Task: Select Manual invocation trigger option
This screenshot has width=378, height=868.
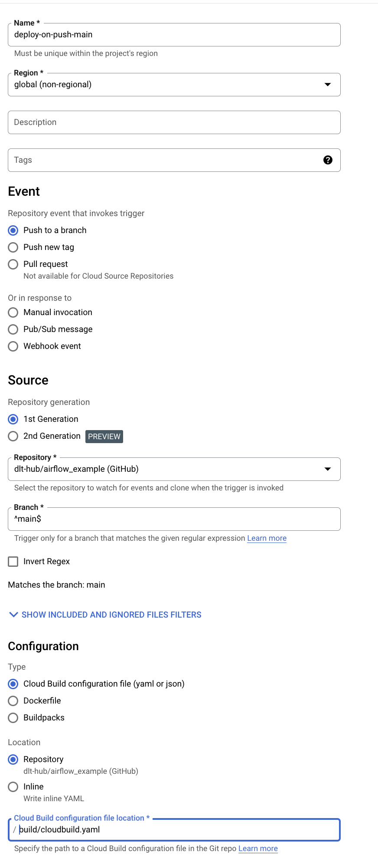Action: [13, 312]
